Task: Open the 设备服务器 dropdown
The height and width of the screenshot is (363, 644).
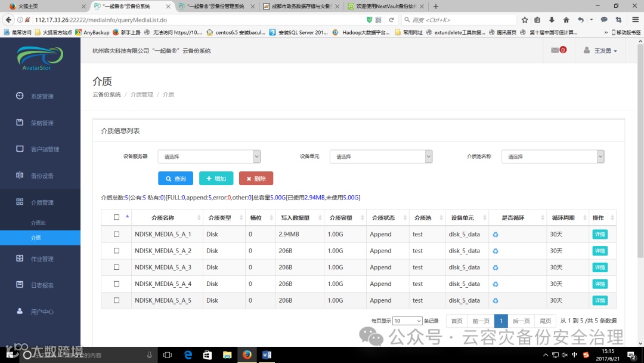Action: click(209, 156)
